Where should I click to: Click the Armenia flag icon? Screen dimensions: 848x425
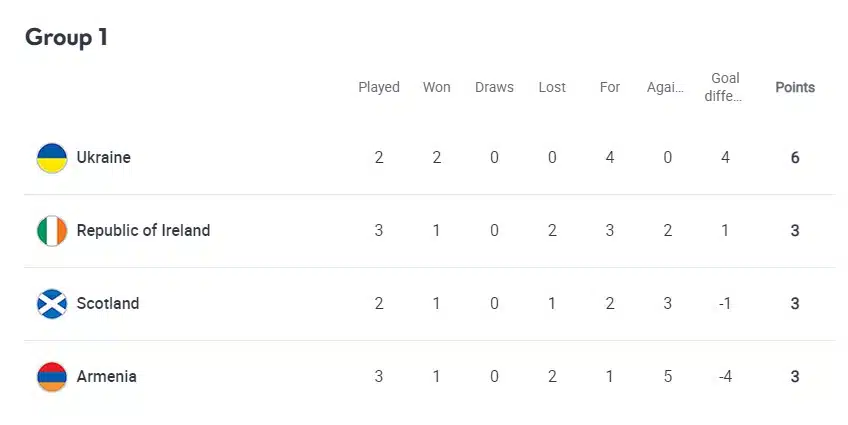(52, 377)
